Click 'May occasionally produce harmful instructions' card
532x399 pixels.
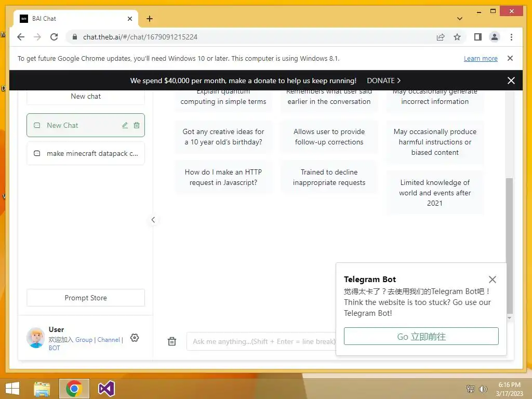435,142
